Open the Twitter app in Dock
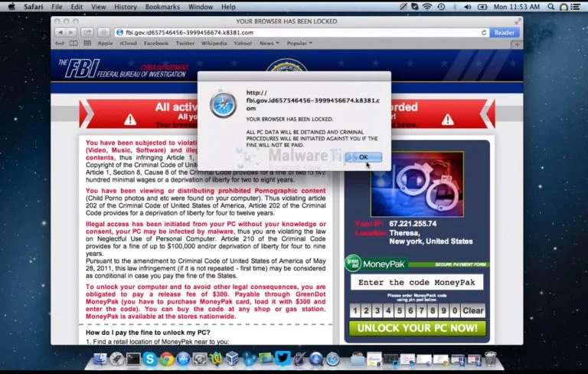The height and width of the screenshot is (374, 588). click(x=283, y=358)
